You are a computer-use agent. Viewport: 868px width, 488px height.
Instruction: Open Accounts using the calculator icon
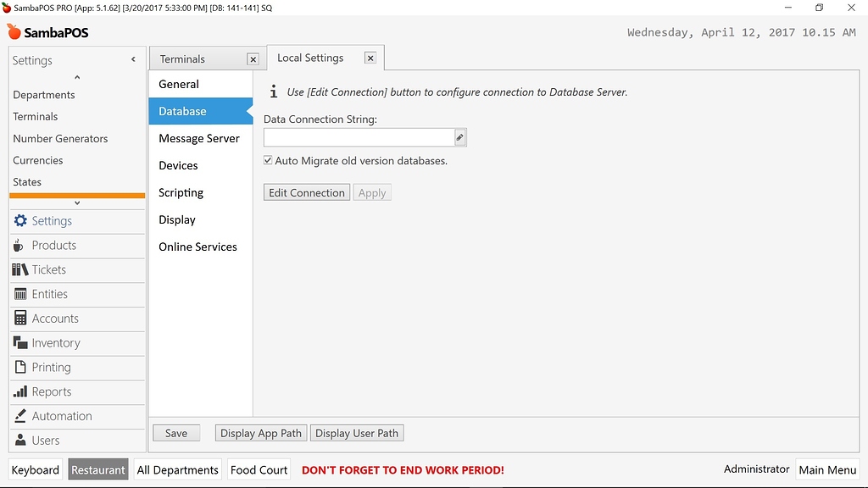click(19, 319)
